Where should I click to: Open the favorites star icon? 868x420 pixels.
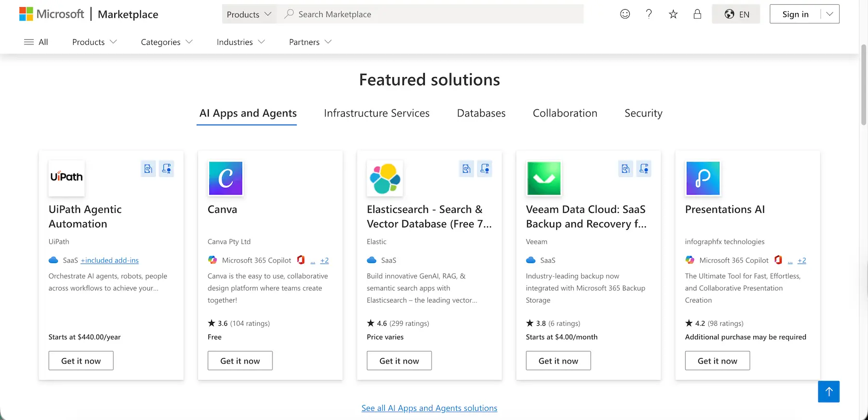673,14
